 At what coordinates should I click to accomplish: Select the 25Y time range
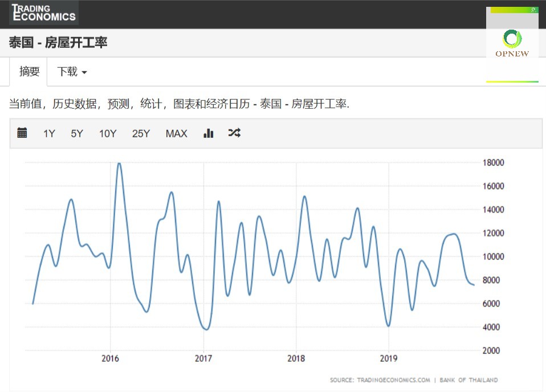(x=141, y=133)
